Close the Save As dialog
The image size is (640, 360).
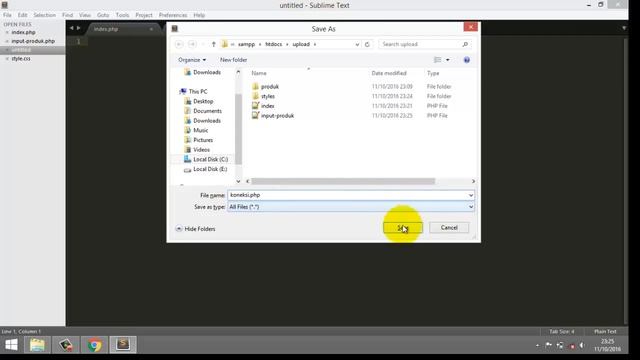tap(471, 27)
